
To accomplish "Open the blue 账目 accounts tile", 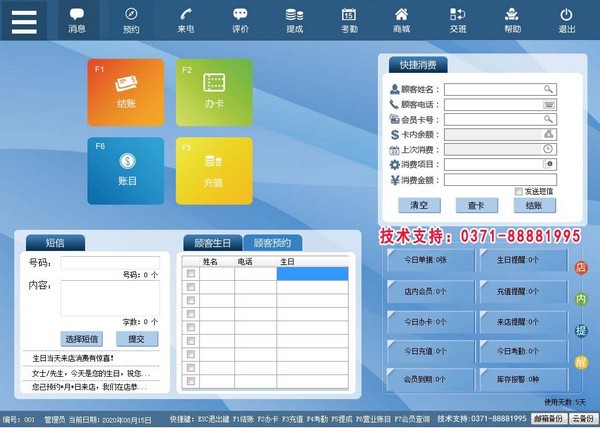I will coord(126,169).
